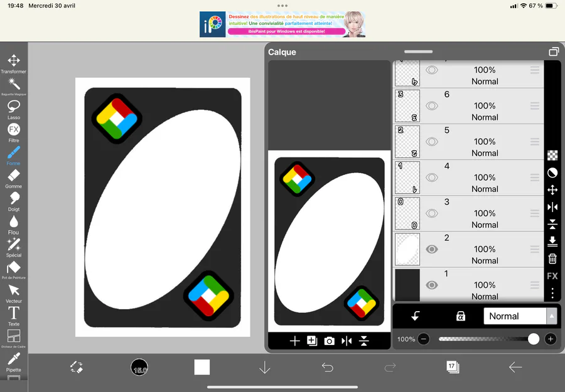Open the Normal blend mode dropdown
Viewport: 565px width, 392px height.
(x=520, y=316)
